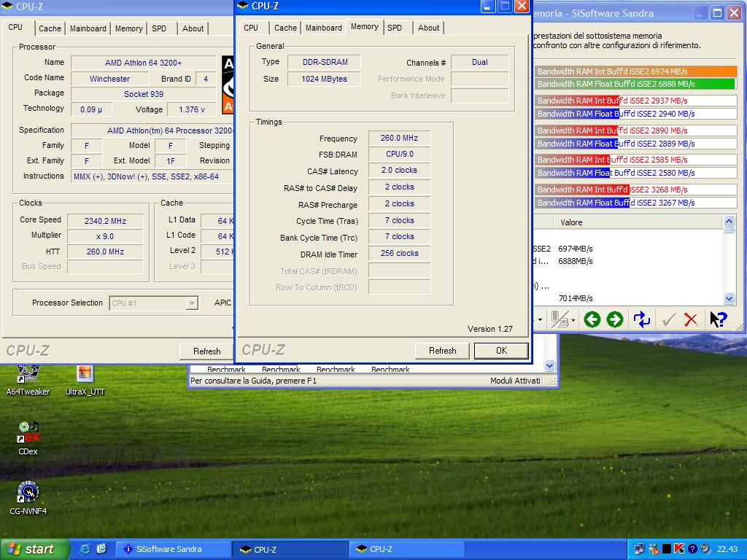Image resolution: width=747 pixels, height=560 pixels.
Task: Open the CDex desktop shortcut
Action: pyautogui.click(x=28, y=438)
